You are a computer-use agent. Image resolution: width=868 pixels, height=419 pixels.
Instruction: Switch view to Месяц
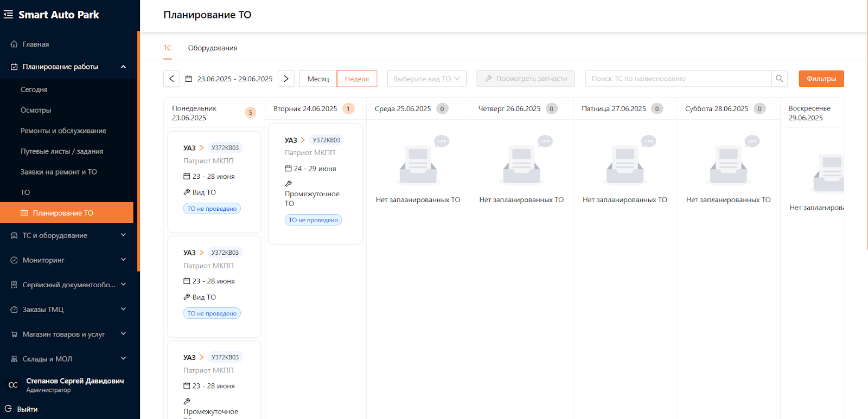(318, 79)
